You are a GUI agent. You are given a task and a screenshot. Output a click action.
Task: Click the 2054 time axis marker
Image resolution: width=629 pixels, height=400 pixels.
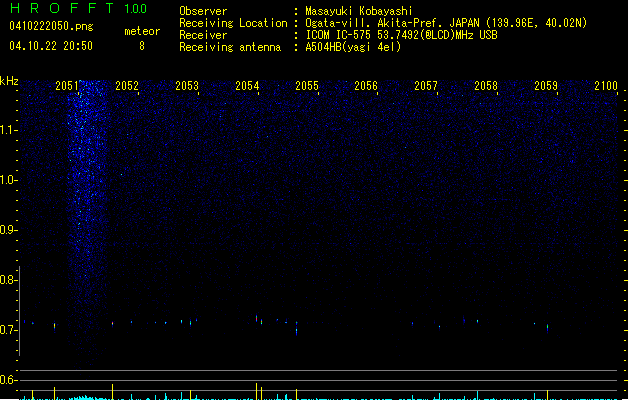tap(247, 86)
